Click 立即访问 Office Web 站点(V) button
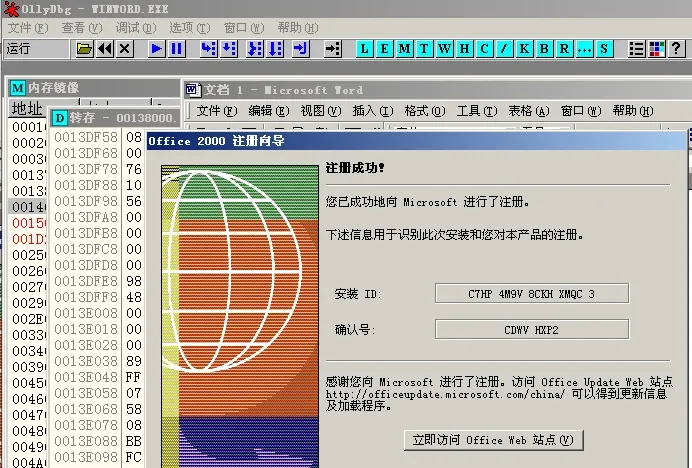The height and width of the screenshot is (468, 692). pyautogui.click(x=493, y=440)
